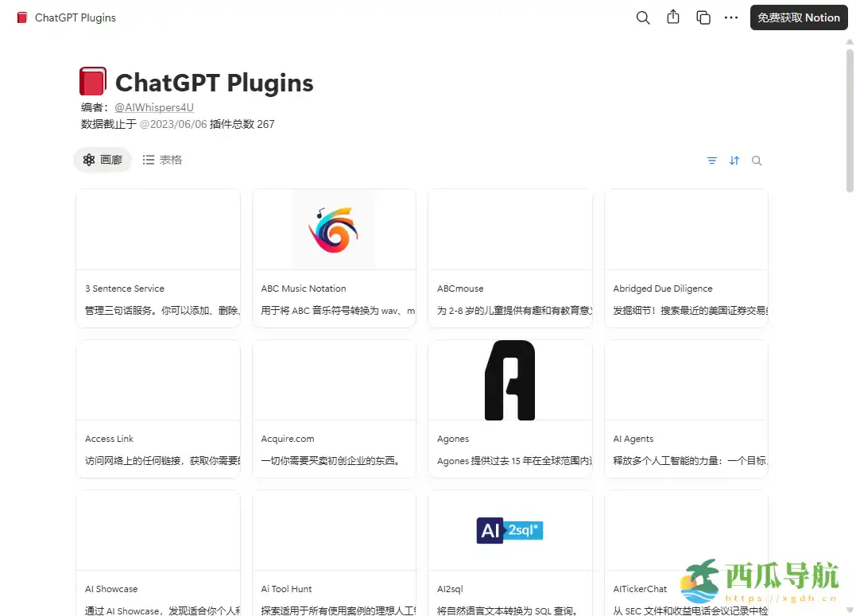Click the ChatGPT Plugins breadcrumb at top left
The width and height of the screenshot is (856, 616).
pyautogui.click(x=73, y=17)
